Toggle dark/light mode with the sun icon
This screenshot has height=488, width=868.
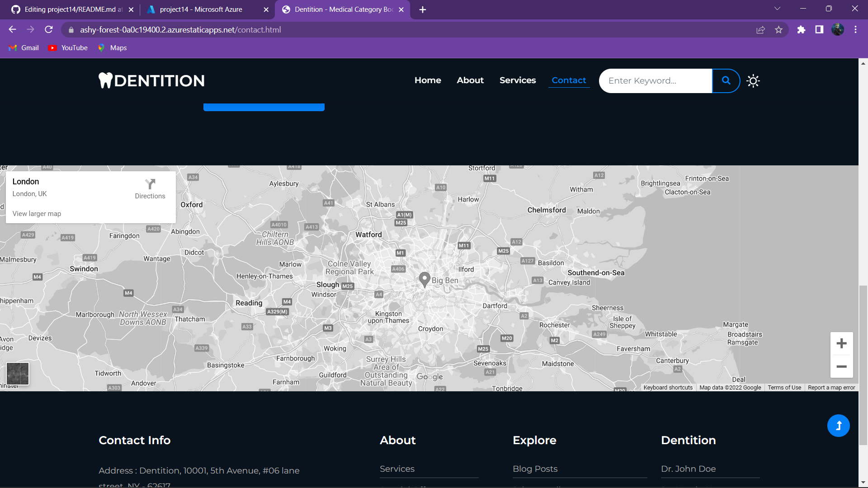753,80
